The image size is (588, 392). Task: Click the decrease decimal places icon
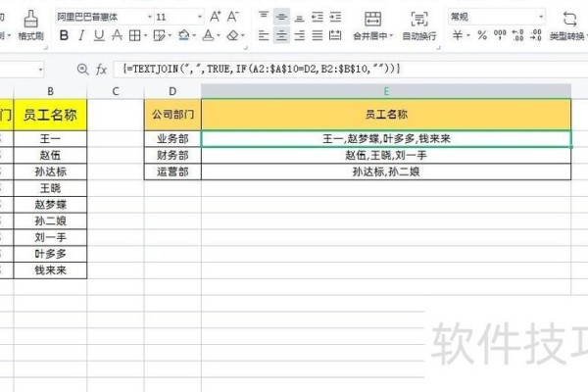[x=536, y=35]
